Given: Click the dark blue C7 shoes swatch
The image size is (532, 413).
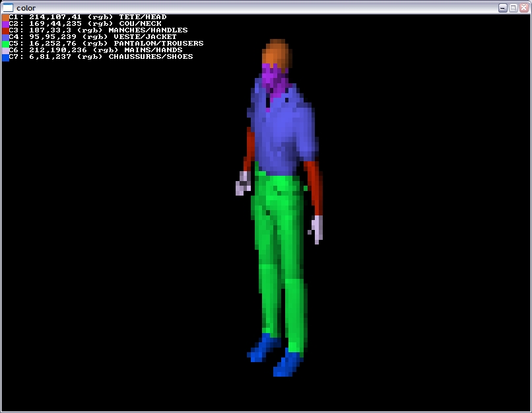Looking at the screenshot, I should pos(5,57).
